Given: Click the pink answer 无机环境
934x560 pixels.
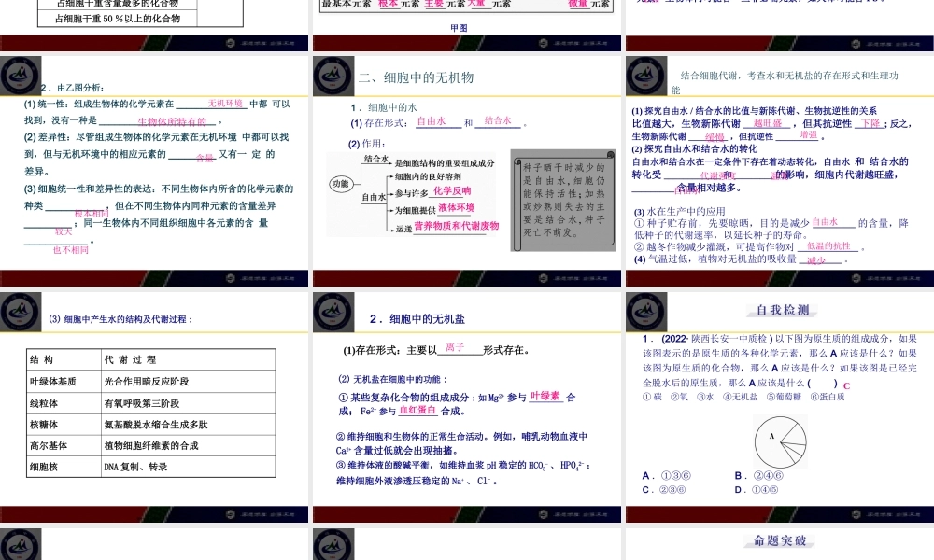Looking at the screenshot, I should click(x=225, y=104).
